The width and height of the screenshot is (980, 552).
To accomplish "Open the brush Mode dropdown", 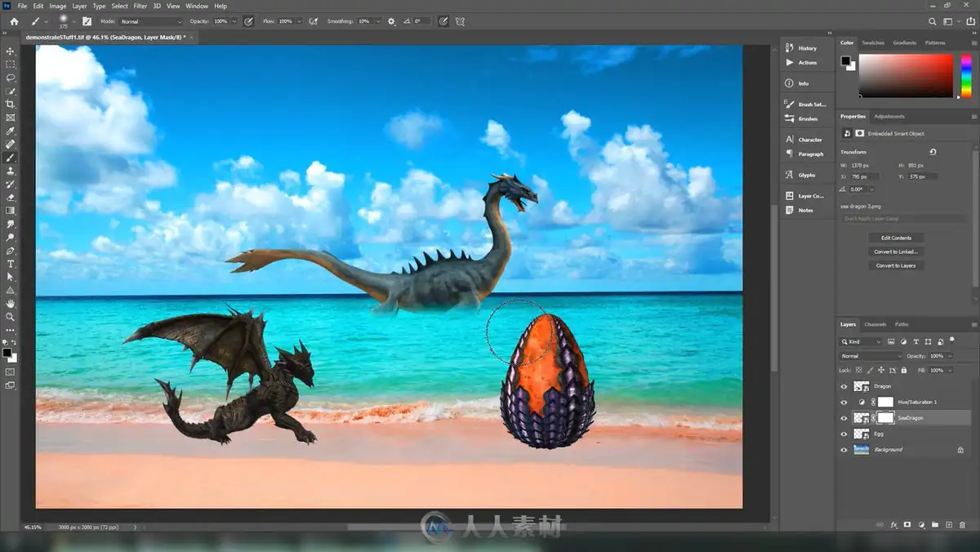I will pyautogui.click(x=151, y=21).
